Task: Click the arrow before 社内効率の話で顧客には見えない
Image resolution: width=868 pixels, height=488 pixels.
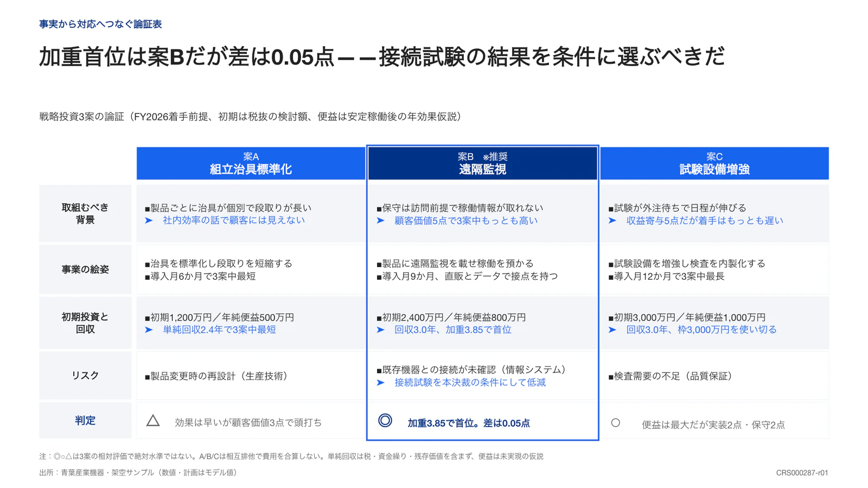Action: (149, 220)
